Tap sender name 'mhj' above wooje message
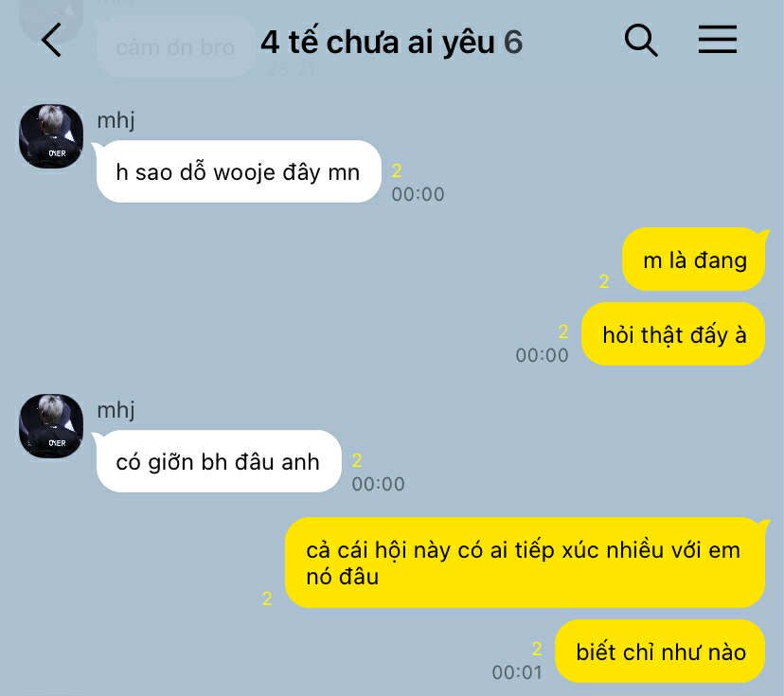The height and width of the screenshot is (696, 784). click(116, 120)
